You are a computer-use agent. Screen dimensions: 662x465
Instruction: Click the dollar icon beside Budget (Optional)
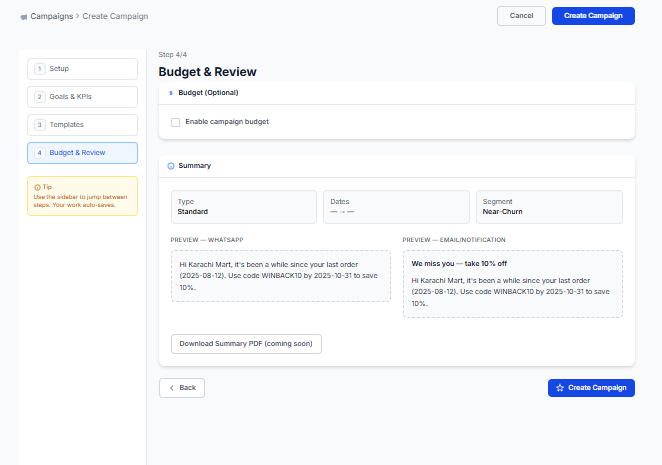point(171,92)
